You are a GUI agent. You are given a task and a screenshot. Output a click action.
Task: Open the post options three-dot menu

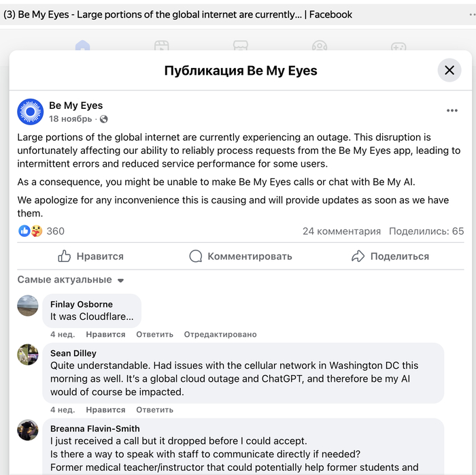tap(452, 111)
